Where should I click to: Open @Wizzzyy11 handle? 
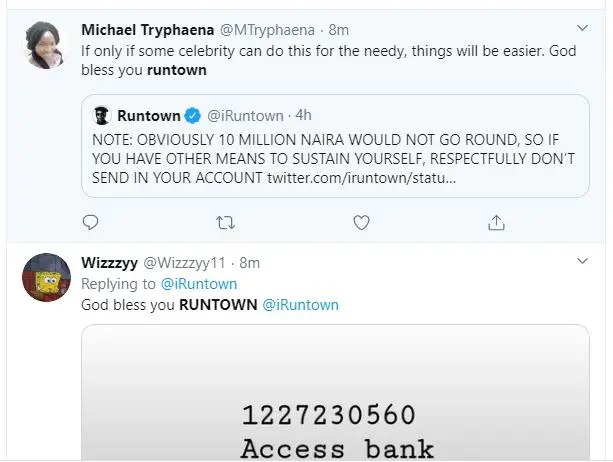[x=185, y=263]
